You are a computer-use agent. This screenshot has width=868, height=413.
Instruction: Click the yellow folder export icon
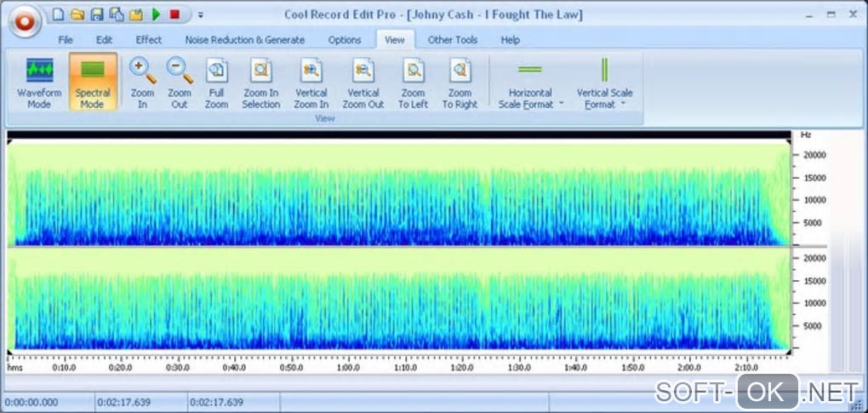pos(136,14)
